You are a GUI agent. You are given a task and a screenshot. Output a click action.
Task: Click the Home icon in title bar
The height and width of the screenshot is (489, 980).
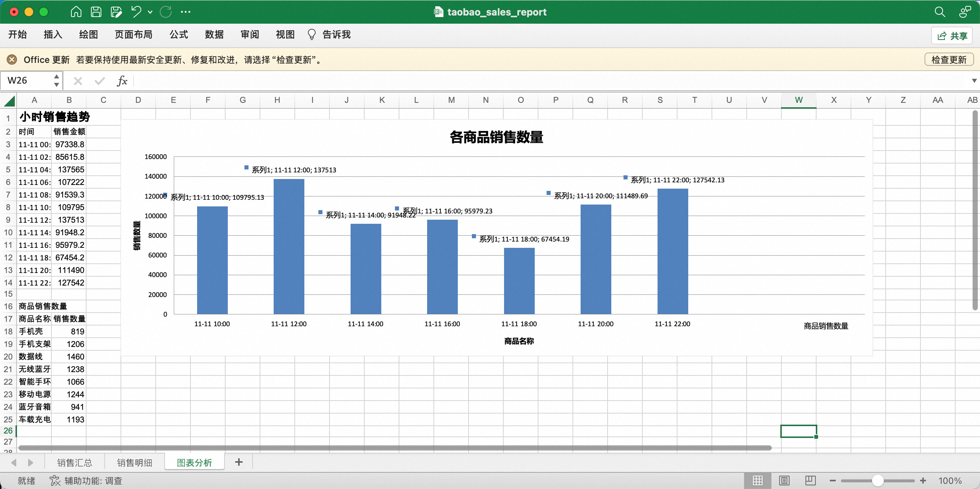(x=76, y=12)
